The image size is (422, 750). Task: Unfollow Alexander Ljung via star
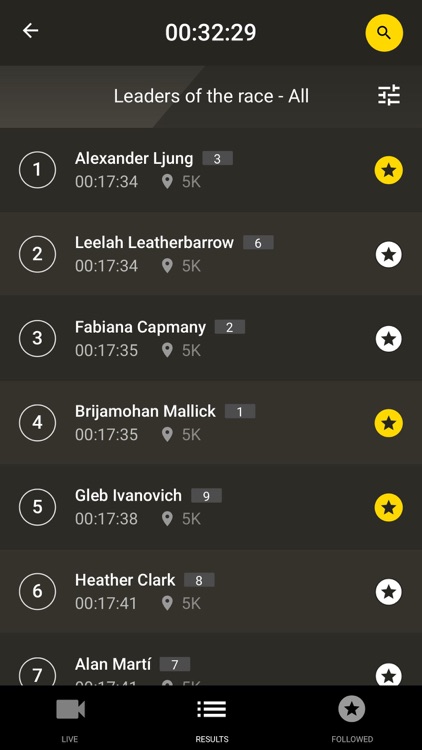[x=389, y=170]
